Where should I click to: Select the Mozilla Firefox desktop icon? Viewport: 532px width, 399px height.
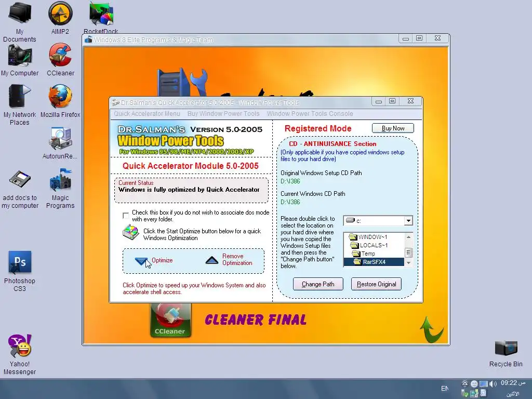[60, 101]
